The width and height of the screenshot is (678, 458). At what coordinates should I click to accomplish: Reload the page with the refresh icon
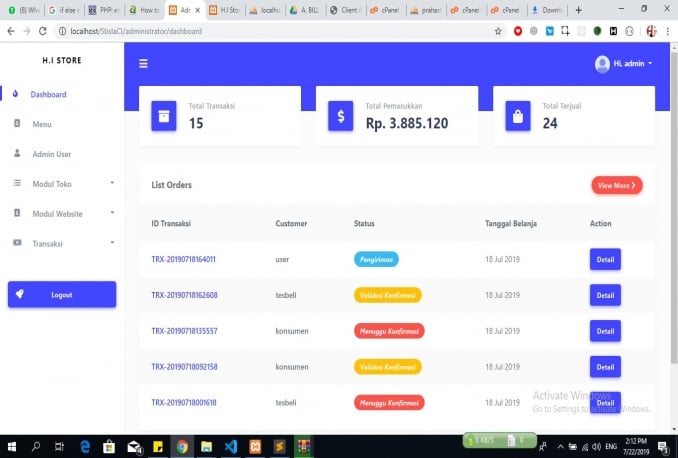click(43, 31)
